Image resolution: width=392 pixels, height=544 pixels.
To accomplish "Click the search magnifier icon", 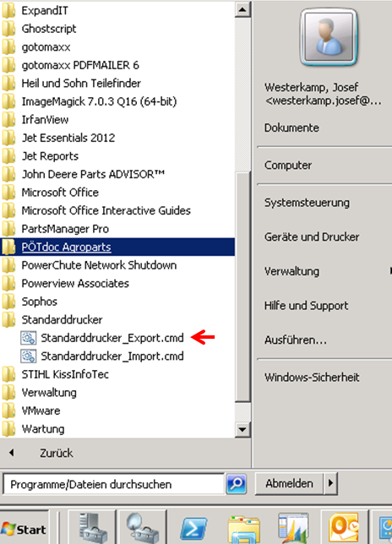I will (x=237, y=484).
